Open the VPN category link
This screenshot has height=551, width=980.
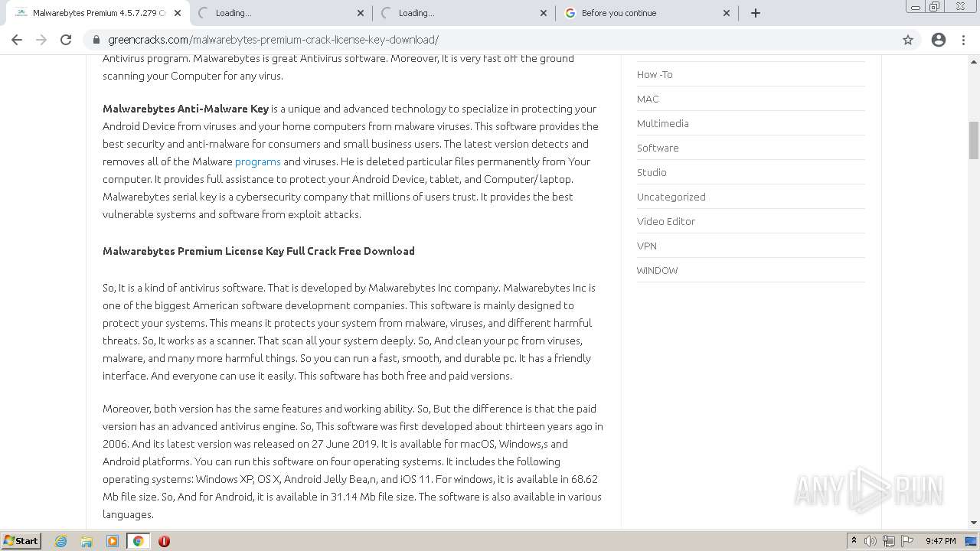647,246
